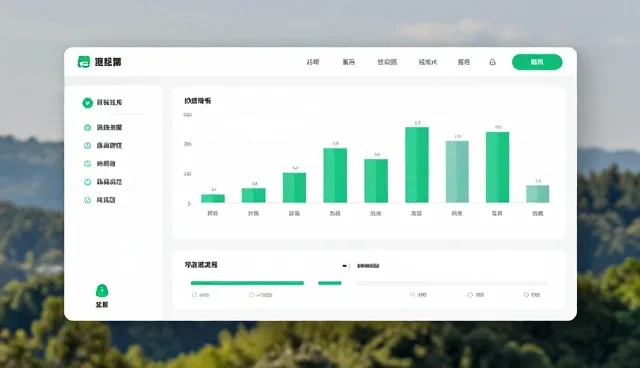
Task: Select the pale seventh bar in the chart
Action: click(x=457, y=172)
